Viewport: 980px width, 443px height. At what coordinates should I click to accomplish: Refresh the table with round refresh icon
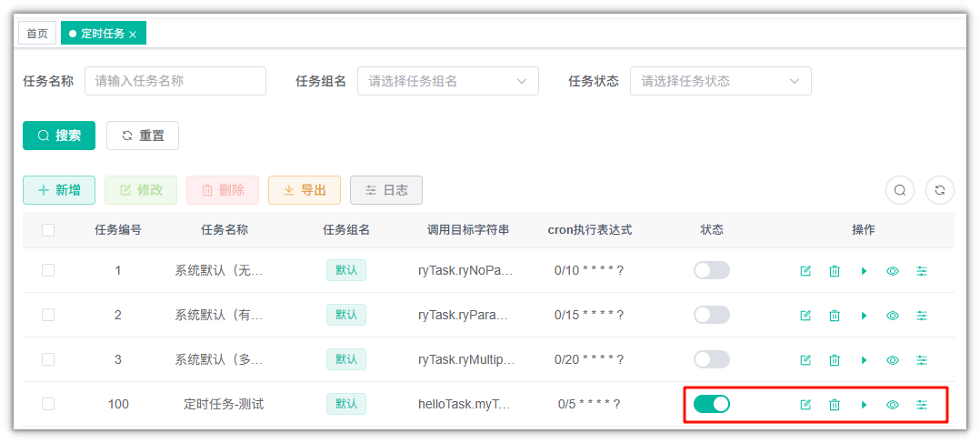939,191
